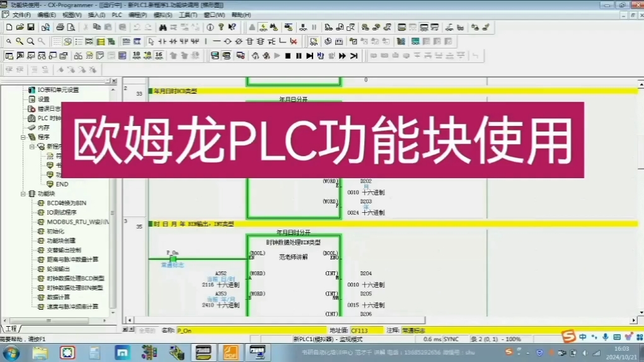The image size is (644, 362).
Task: Select 内存 item in project tree
Action: (x=43, y=128)
